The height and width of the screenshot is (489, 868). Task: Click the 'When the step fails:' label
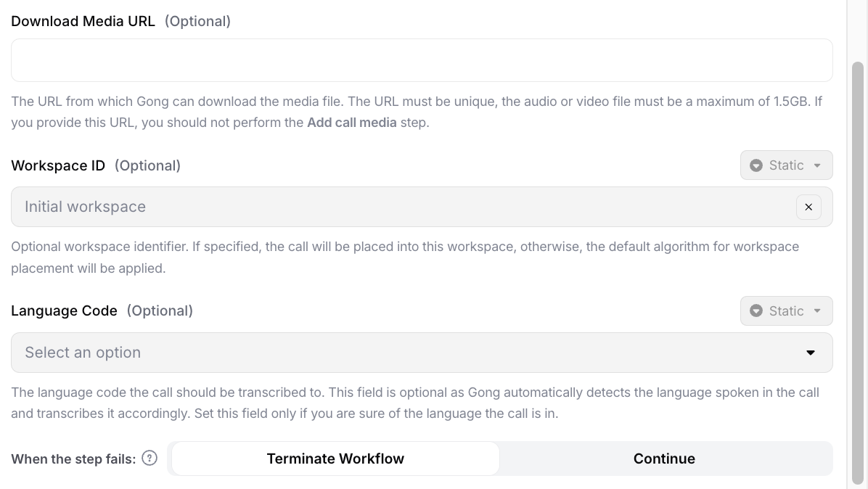pos(73,459)
